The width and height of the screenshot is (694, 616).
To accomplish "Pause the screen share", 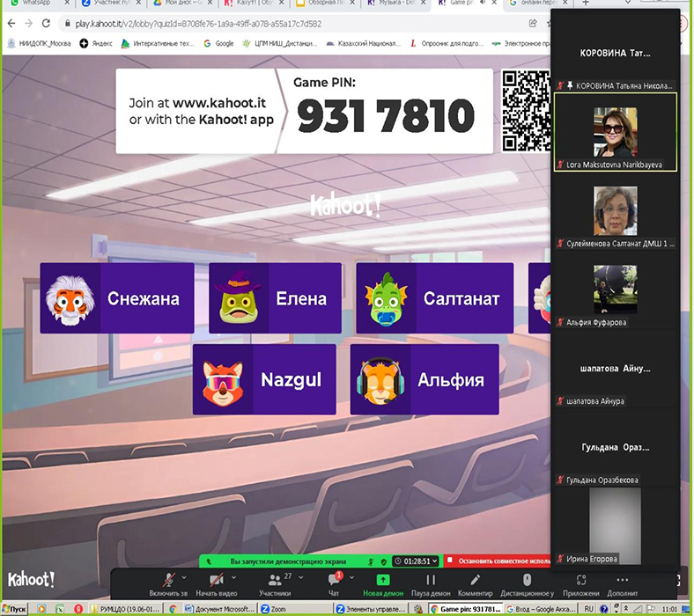I will coord(431,583).
